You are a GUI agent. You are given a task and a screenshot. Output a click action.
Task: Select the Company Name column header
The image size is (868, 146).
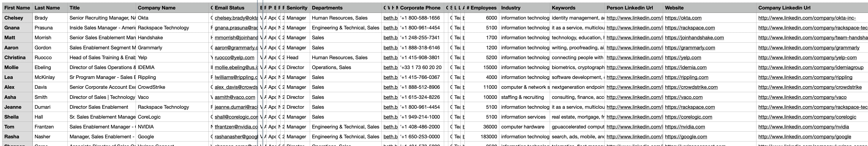click(156, 8)
